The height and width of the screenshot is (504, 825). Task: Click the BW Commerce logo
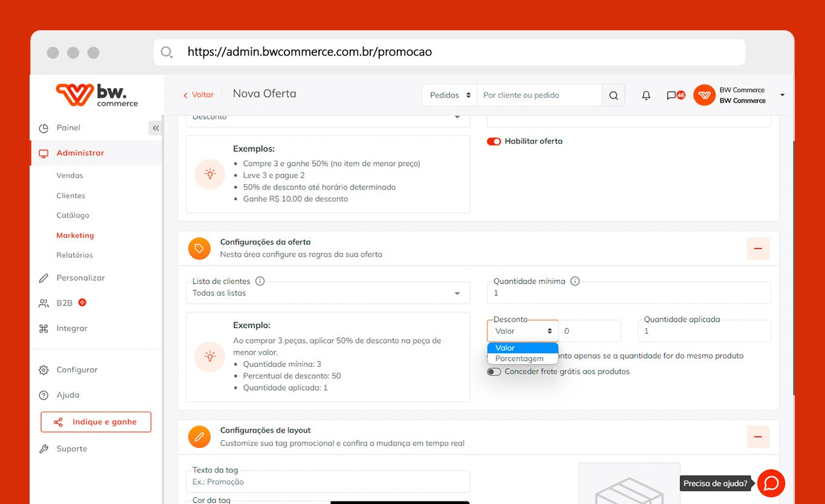click(97, 95)
